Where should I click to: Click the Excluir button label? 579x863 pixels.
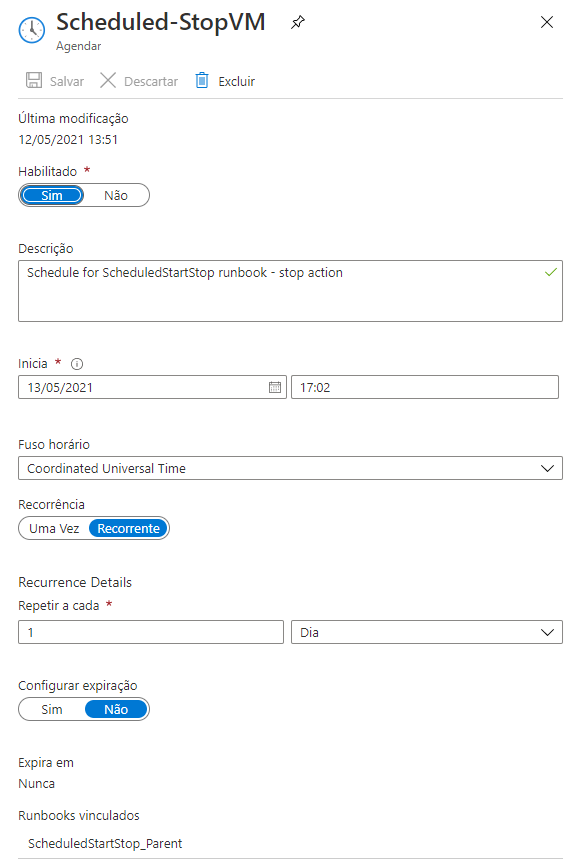click(x=237, y=81)
